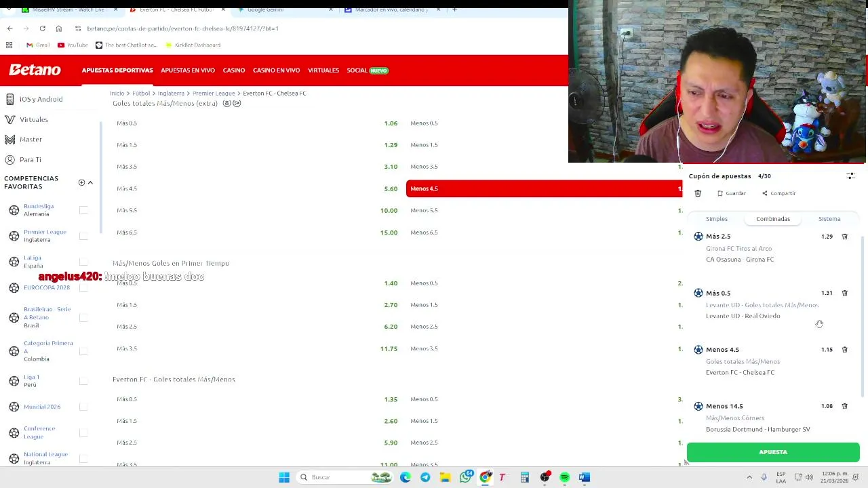Image resolution: width=868 pixels, height=488 pixels.
Task: Open the KickBot Dashboard bookmark
Action: click(192, 45)
